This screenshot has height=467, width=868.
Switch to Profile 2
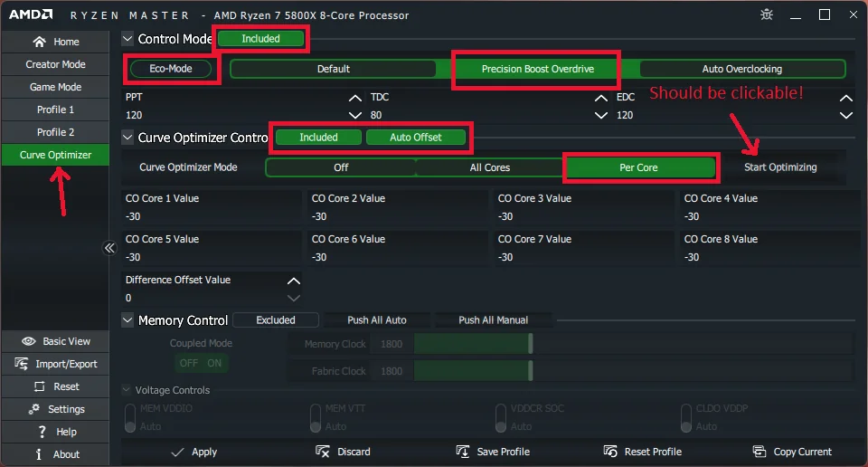pos(55,132)
